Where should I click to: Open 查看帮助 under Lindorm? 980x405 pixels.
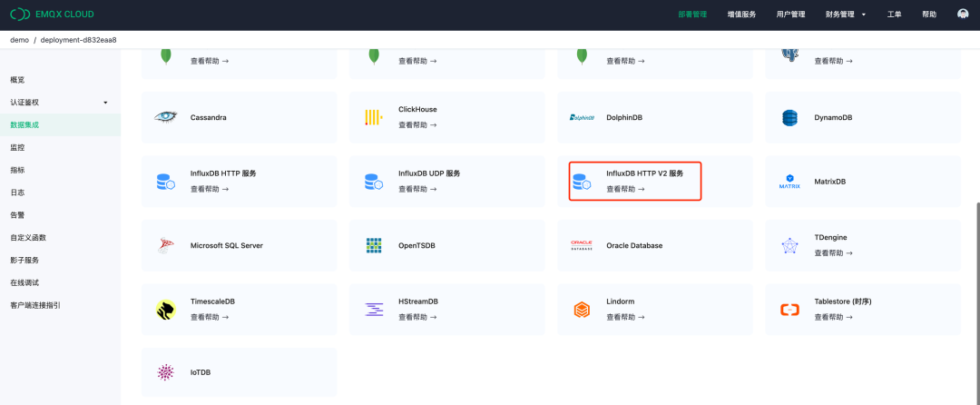coord(625,317)
